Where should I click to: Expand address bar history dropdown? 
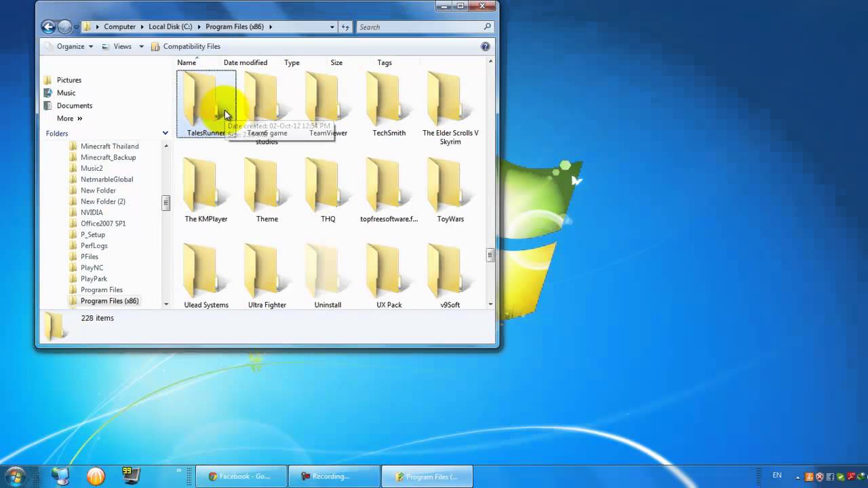click(332, 27)
